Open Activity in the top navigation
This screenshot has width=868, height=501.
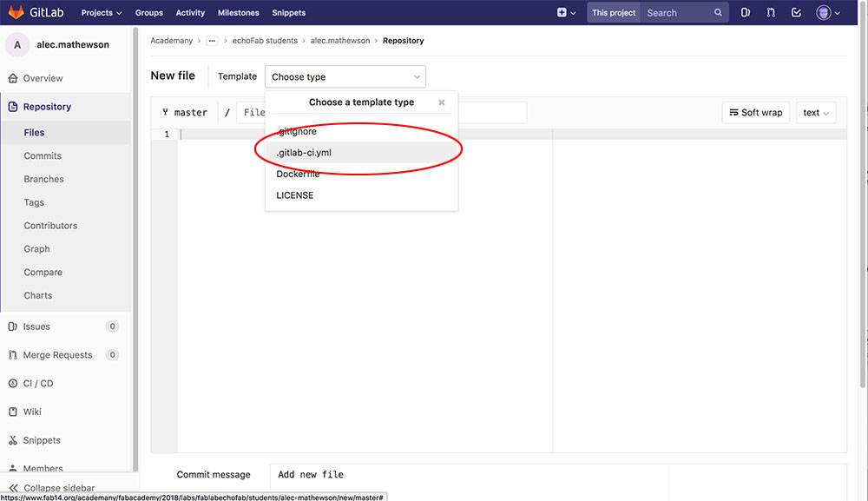click(x=190, y=12)
